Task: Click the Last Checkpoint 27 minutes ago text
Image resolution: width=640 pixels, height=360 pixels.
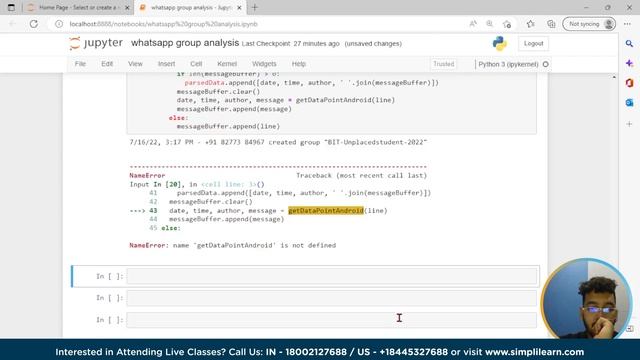Action: pos(291,44)
